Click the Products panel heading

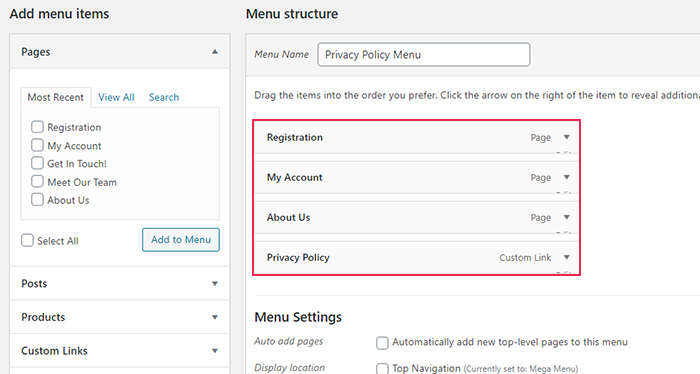[43, 317]
